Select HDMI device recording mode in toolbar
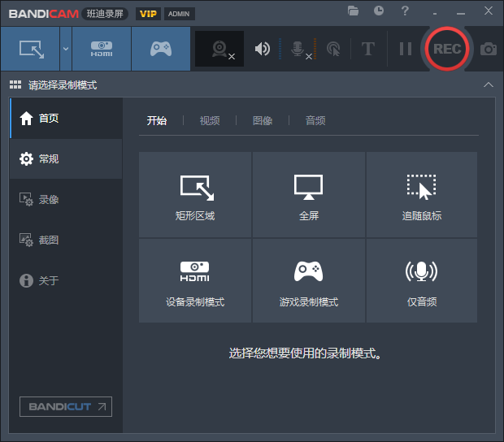The width and height of the screenshot is (504, 442). [102, 49]
